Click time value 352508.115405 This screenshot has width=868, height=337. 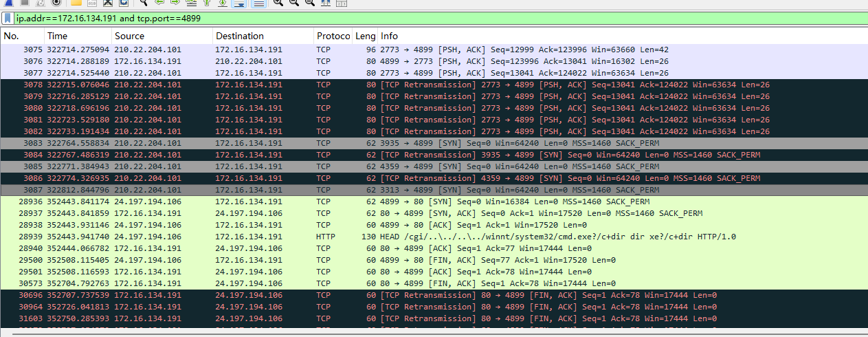(x=78, y=260)
